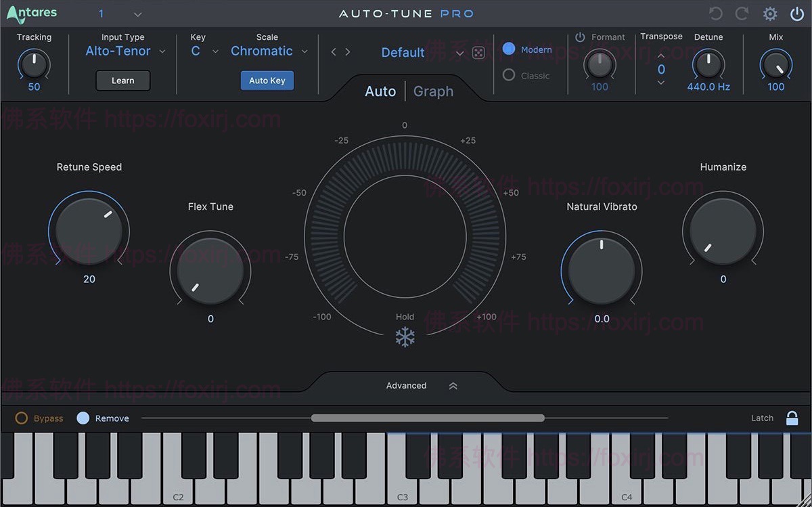The image size is (812, 507).
Task: Click the Retune Speed knob
Action: coord(89,231)
